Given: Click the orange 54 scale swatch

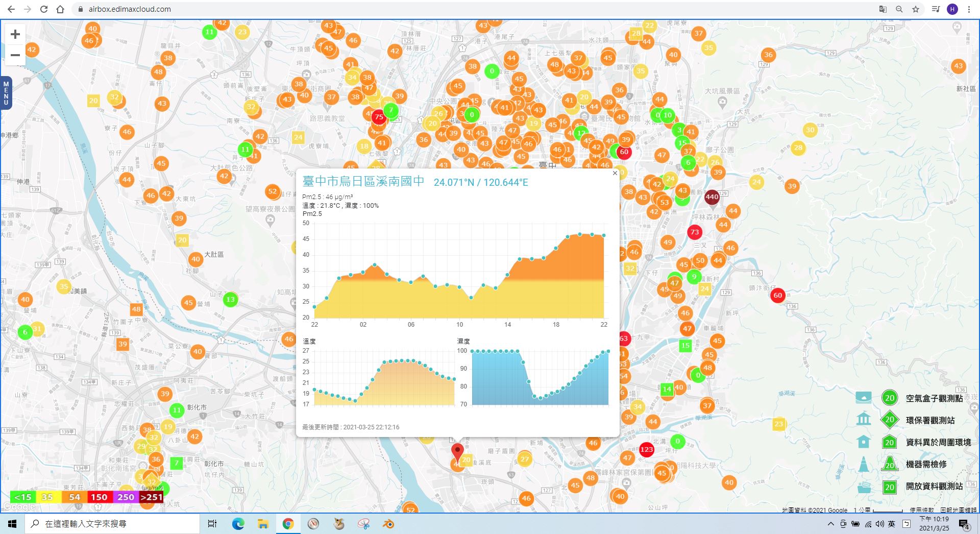Looking at the screenshot, I should pos(74,497).
